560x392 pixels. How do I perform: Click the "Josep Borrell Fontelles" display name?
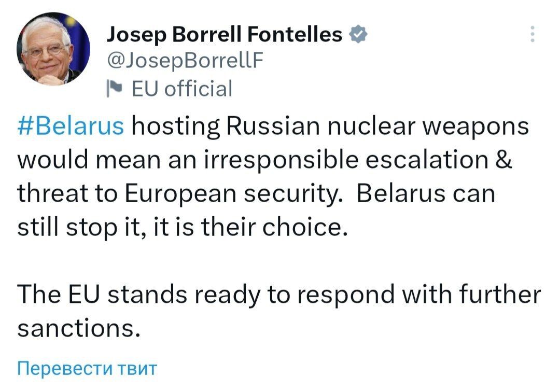tap(224, 35)
